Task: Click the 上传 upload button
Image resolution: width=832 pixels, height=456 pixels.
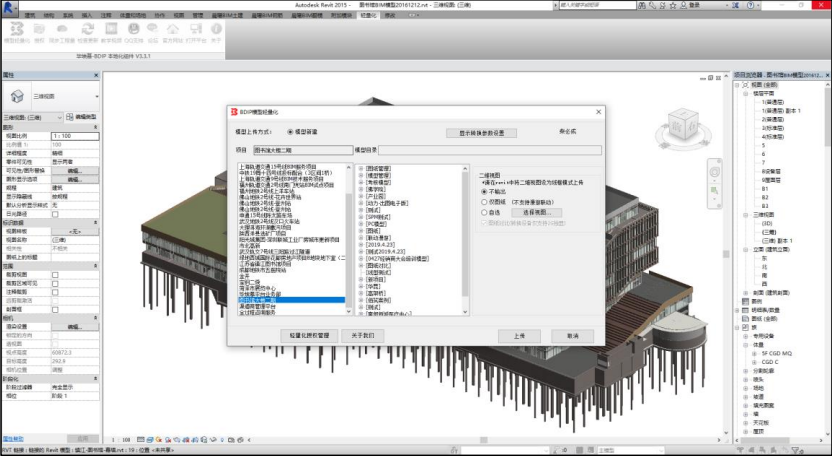Action: [519, 336]
